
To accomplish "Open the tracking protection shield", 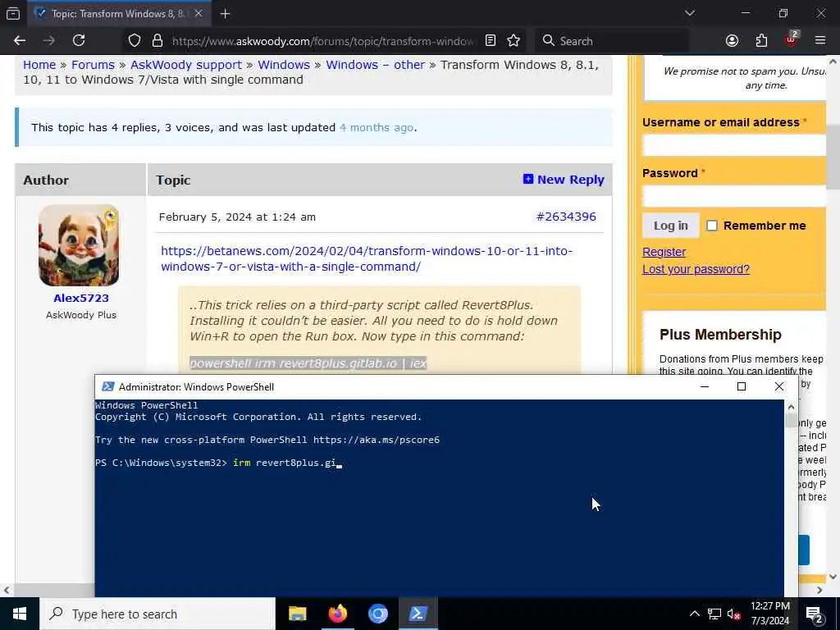I will point(135,41).
